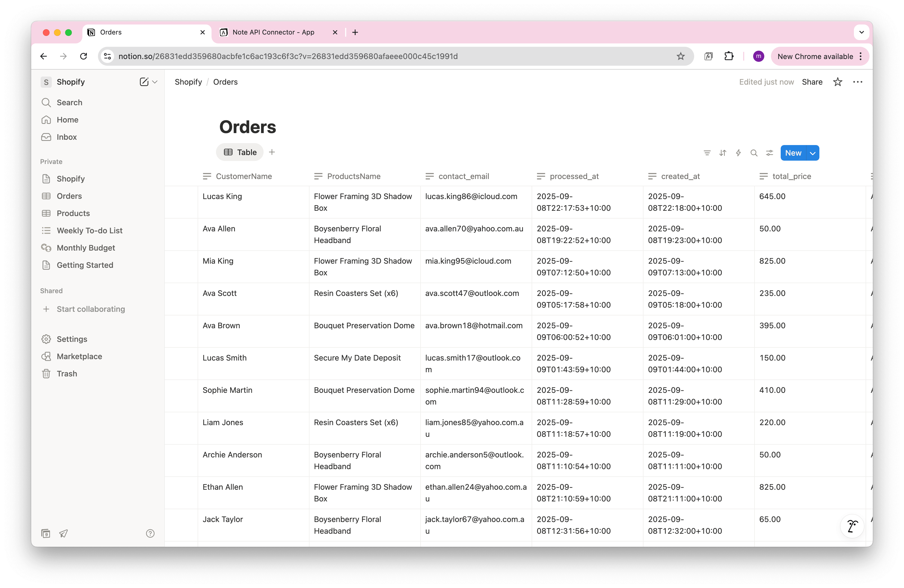Click the database search magnifier icon
The image size is (904, 588).
coord(754,153)
